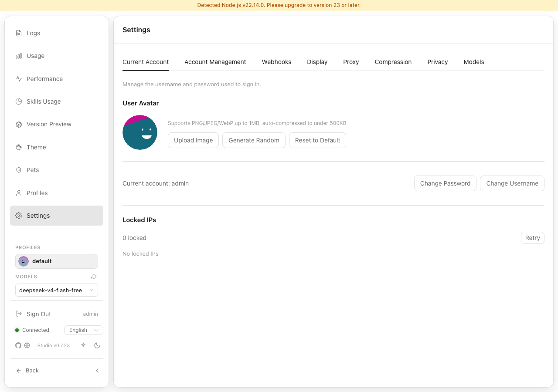Collapse the sidebar with chevron
This screenshot has width=558, height=392.
pos(97,371)
